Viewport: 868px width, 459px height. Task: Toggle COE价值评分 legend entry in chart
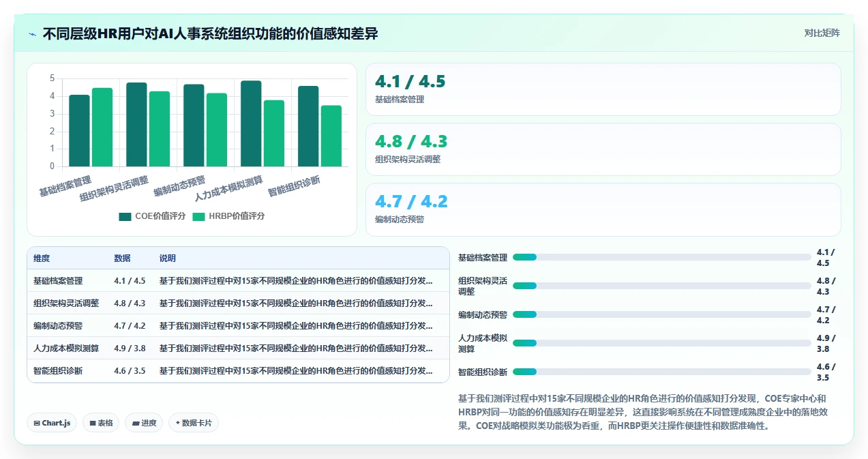[152, 216]
